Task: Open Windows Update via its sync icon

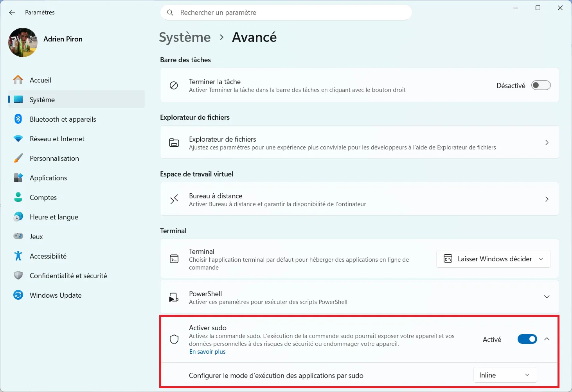Action: pyautogui.click(x=18, y=295)
